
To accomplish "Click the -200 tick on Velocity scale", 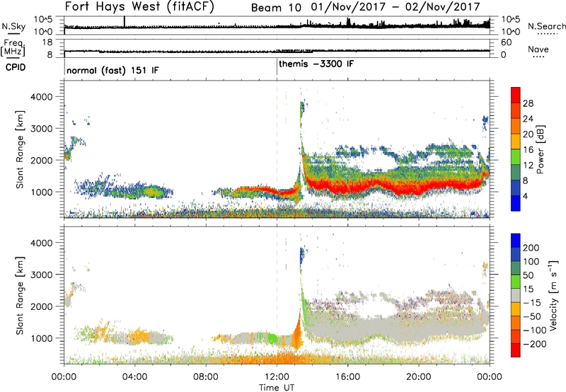I will pos(535,344).
